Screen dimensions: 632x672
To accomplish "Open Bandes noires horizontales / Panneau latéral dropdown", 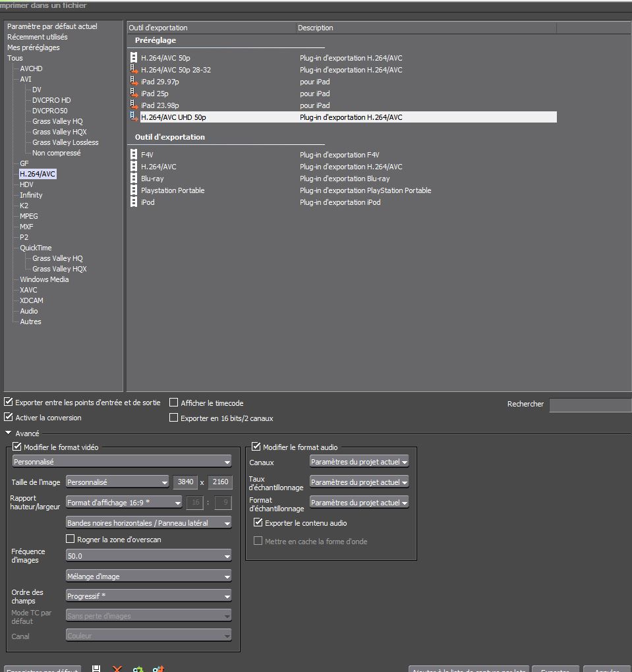I will coord(149,523).
